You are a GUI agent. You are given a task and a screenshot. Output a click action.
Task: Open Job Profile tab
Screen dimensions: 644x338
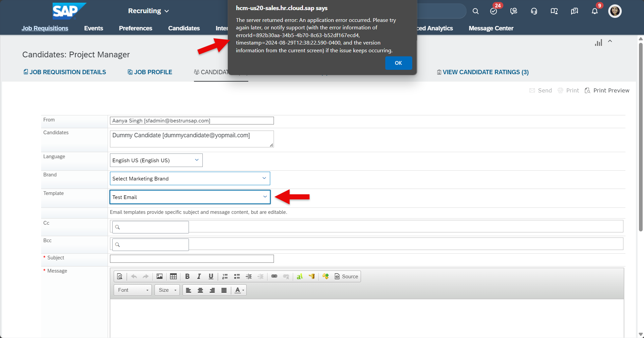150,72
